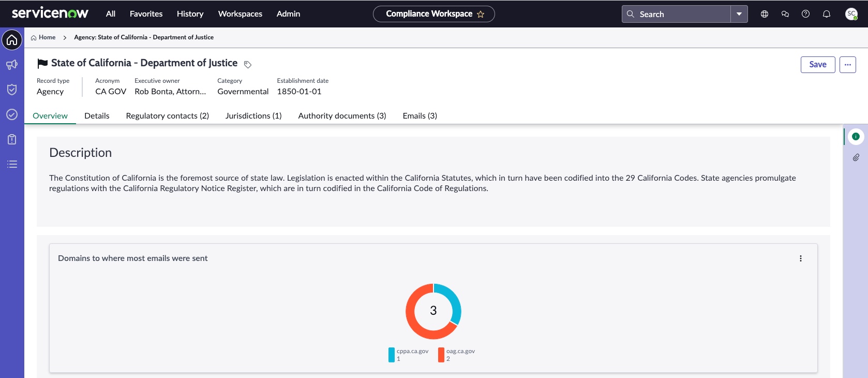Image resolution: width=868 pixels, height=378 pixels.
Task: Click the Executive owner value Rob Bonta
Action: point(170,92)
